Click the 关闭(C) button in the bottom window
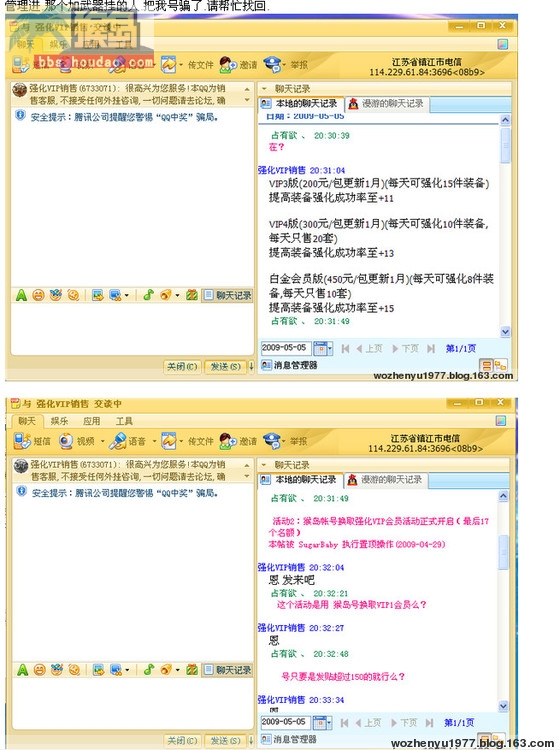Viewport: 560px width, 750px height. pyautogui.click(x=182, y=740)
